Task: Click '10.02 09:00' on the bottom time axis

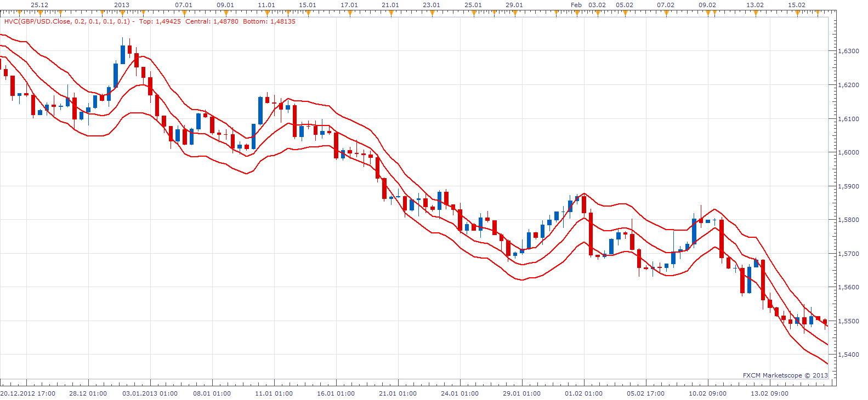Action: point(707,393)
